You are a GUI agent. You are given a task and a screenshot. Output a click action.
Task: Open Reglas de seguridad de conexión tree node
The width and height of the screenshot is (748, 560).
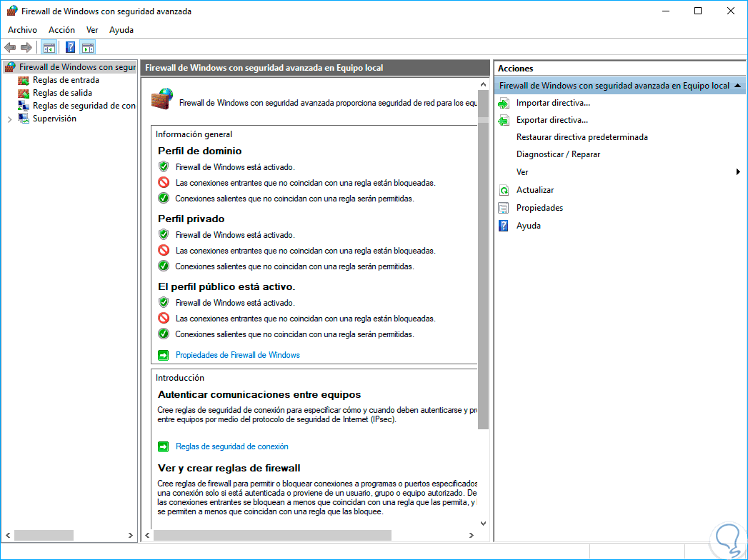84,106
